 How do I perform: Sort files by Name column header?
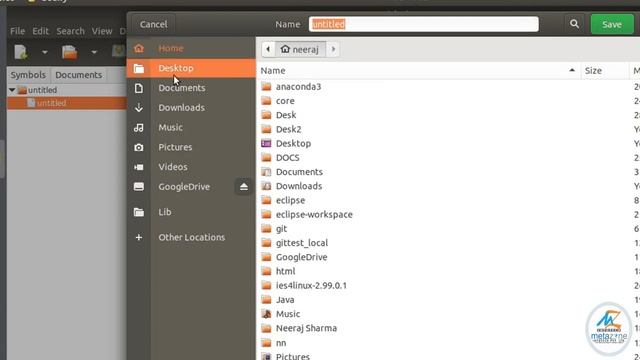(418, 71)
